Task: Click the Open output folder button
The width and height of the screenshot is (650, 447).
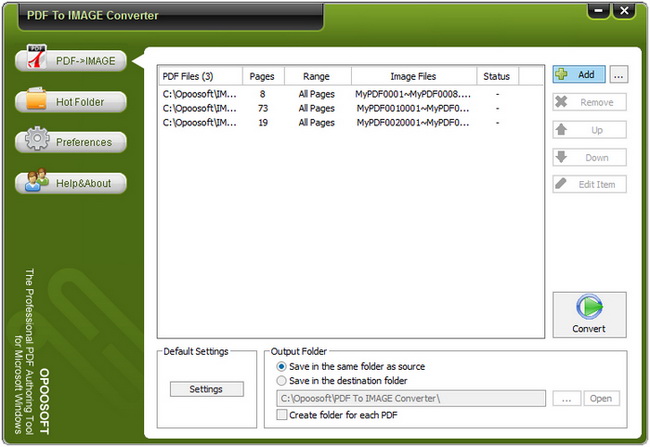Action: click(x=602, y=399)
